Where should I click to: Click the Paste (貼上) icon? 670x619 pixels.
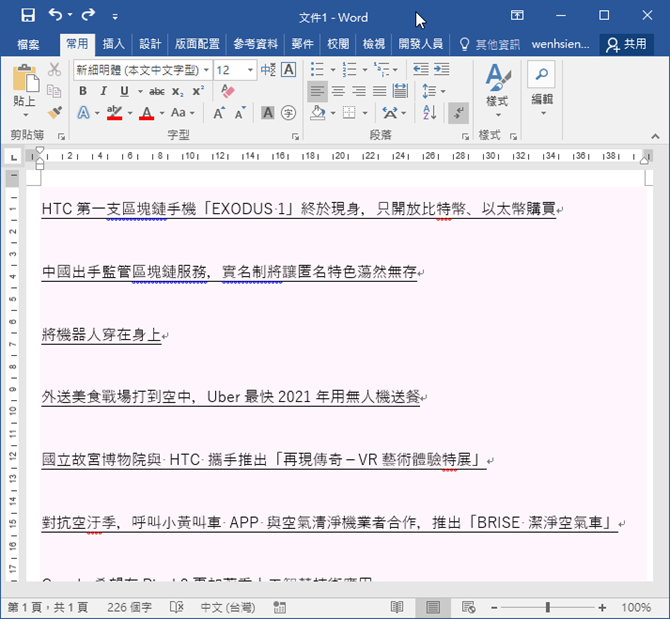[x=25, y=79]
